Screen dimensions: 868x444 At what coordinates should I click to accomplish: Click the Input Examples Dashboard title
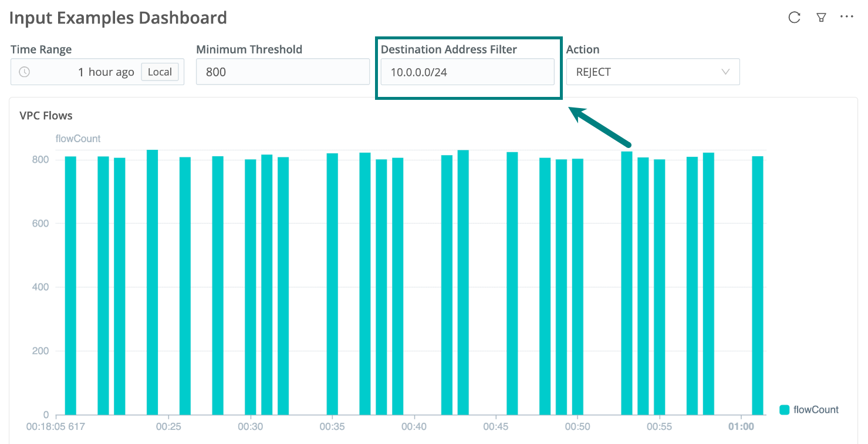click(x=118, y=18)
